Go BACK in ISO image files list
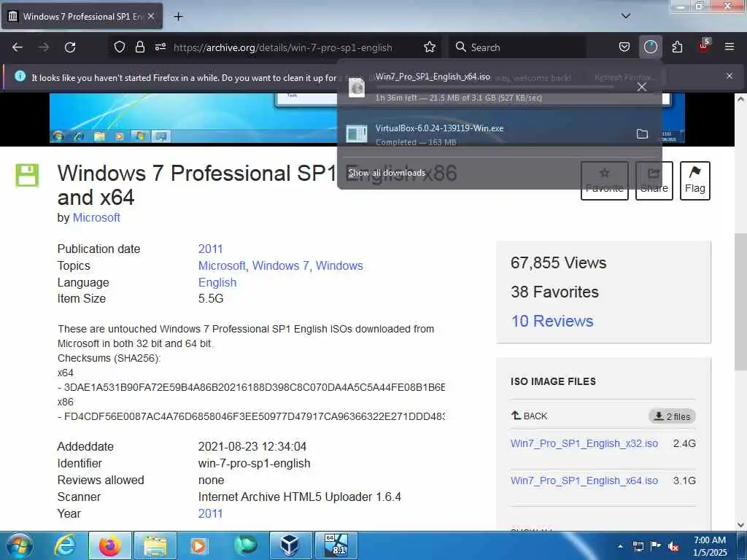747x560 pixels. coord(530,416)
